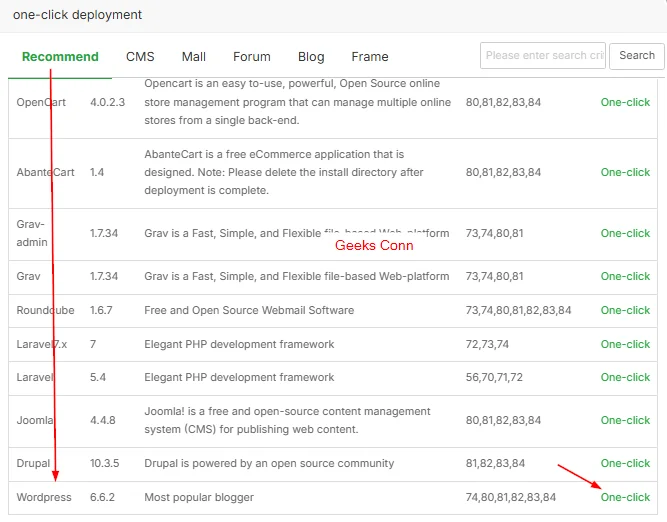This screenshot has width=667, height=522.
Task: Select the Mall tab
Action: click(194, 57)
